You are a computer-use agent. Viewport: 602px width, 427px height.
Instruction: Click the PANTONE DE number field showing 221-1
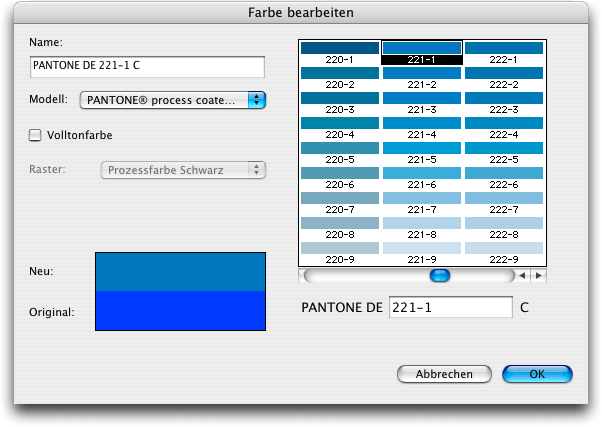point(451,307)
